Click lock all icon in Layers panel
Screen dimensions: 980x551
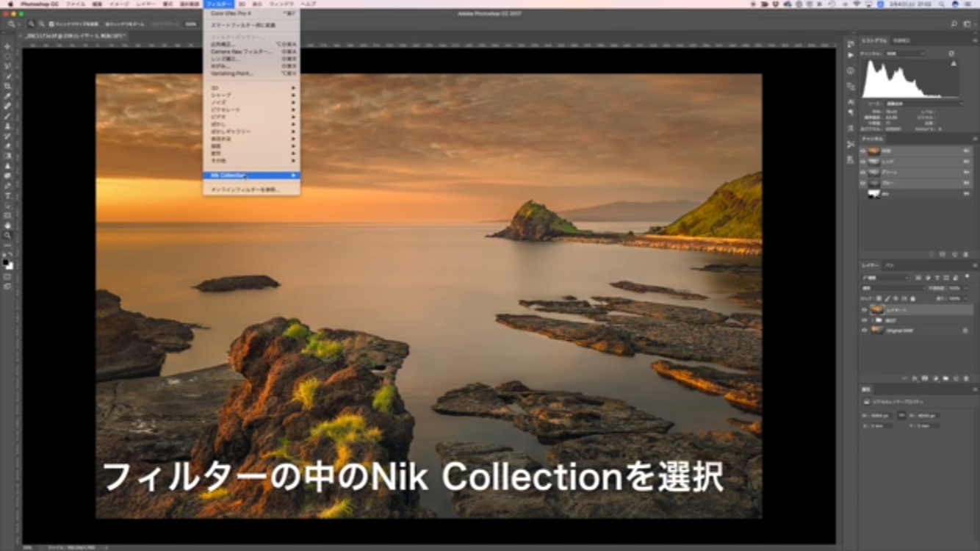pos(914,298)
